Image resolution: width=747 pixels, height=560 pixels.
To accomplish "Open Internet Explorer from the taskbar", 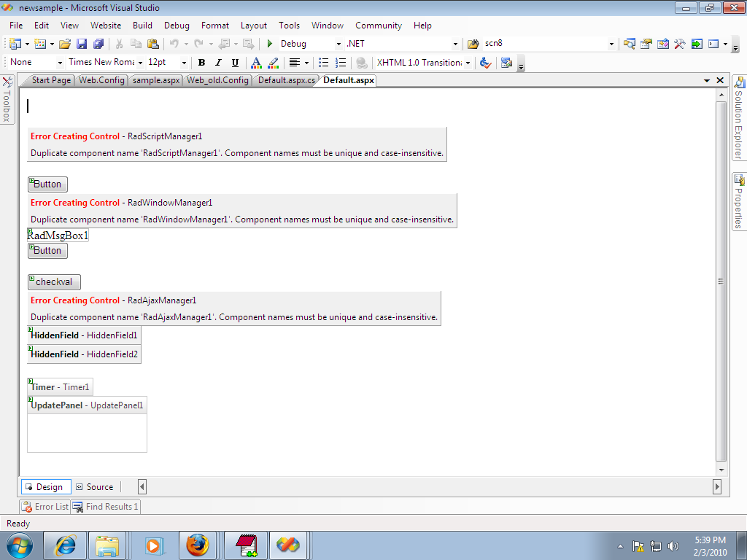I will (x=65, y=545).
